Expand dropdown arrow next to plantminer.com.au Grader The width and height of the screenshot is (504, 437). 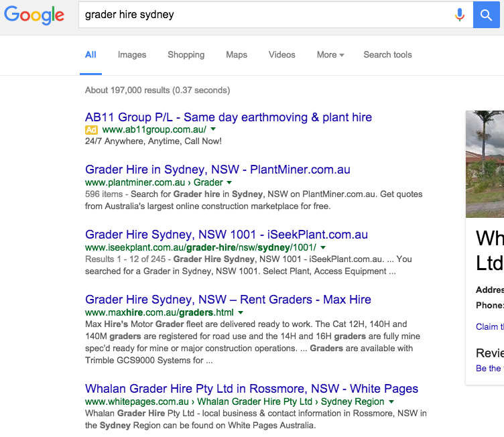click(229, 183)
